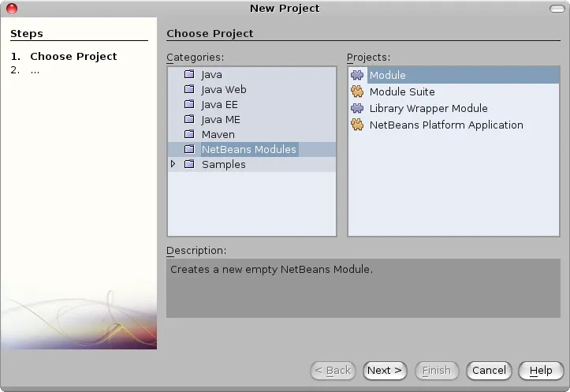Viewport: 570px width, 392px height.
Task: Click the Java EE folder icon
Action: tap(189, 104)
